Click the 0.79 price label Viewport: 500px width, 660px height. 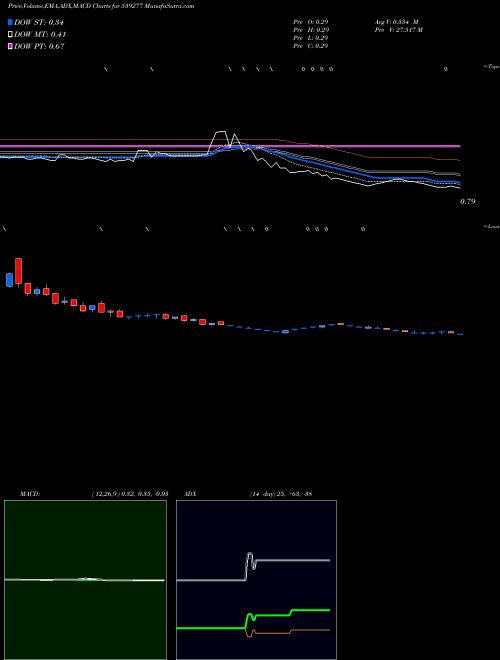click(x=468, y=202)
